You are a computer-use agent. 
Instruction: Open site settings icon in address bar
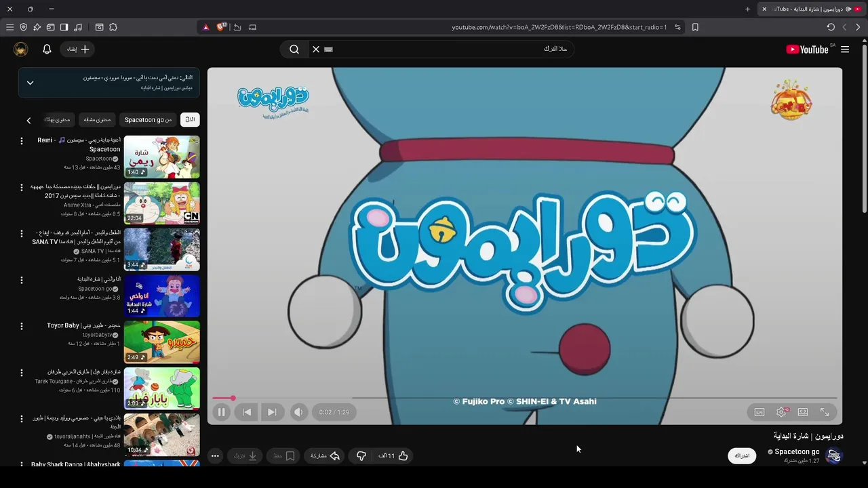677,27
